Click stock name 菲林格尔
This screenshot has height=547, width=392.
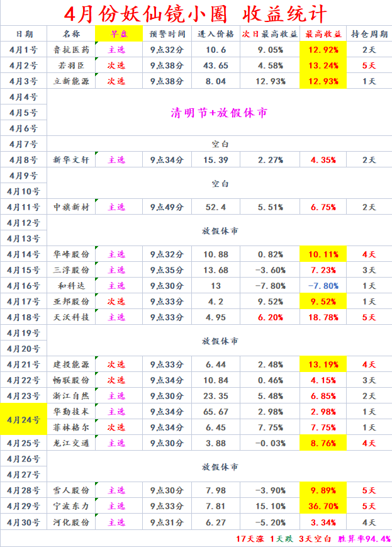71,427
